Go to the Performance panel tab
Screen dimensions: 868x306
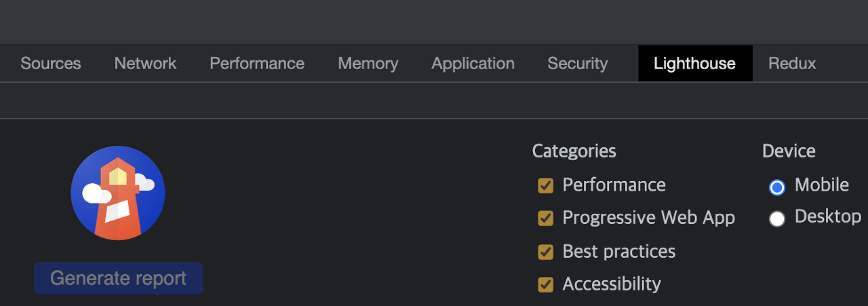pos(257,64)
